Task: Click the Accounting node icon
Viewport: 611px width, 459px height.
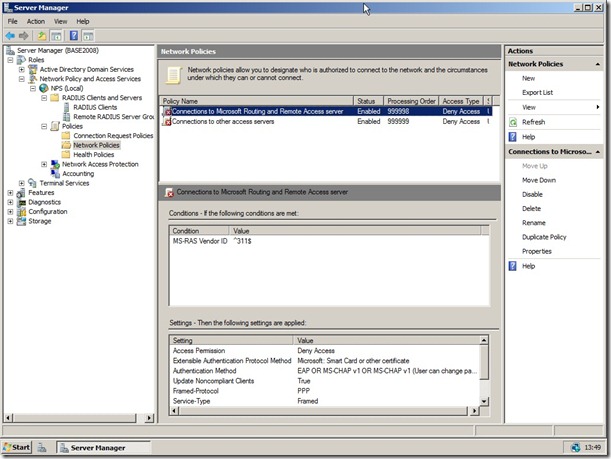Action: pyautogui.click(x=55, y=174)
